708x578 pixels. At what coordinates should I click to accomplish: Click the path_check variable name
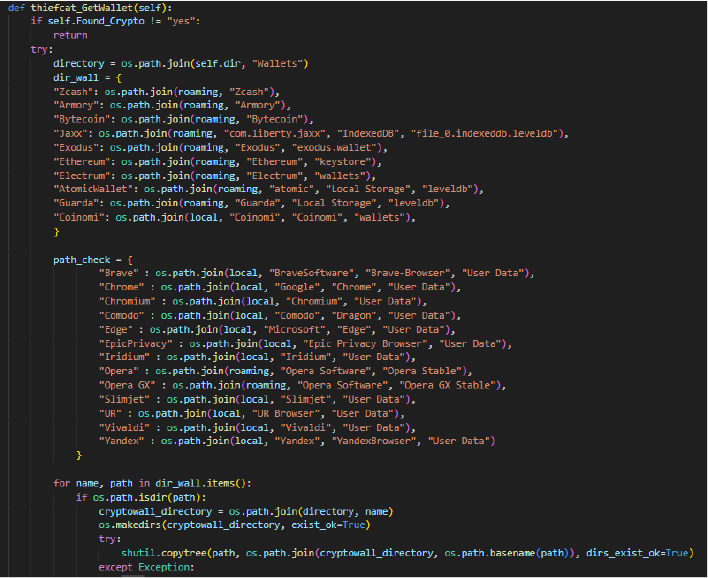click(x=82, y=260)
